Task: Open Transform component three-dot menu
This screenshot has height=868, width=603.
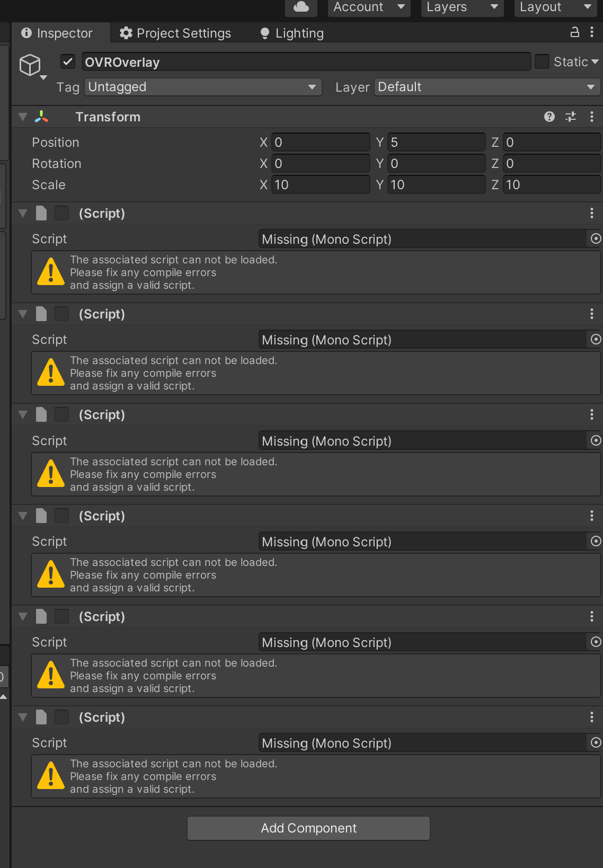Action: coord(592,117)
